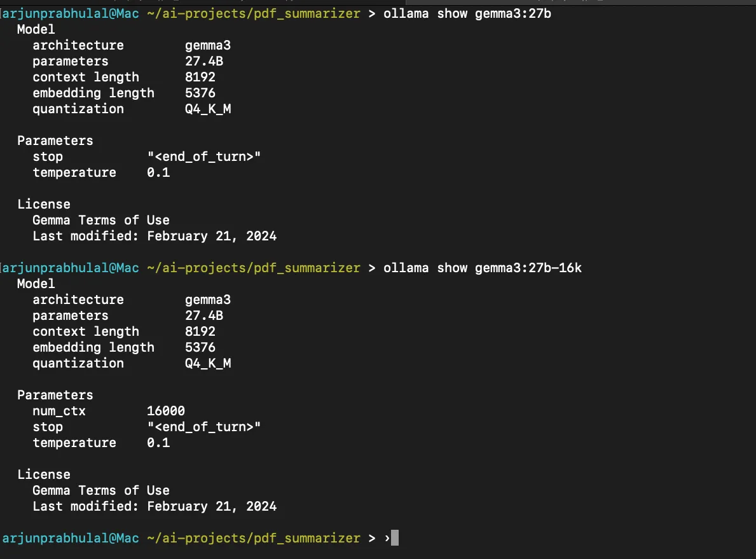Click the '16000' num_ctx value
This screenshot has height=559, width=756.
pos(166,411)
